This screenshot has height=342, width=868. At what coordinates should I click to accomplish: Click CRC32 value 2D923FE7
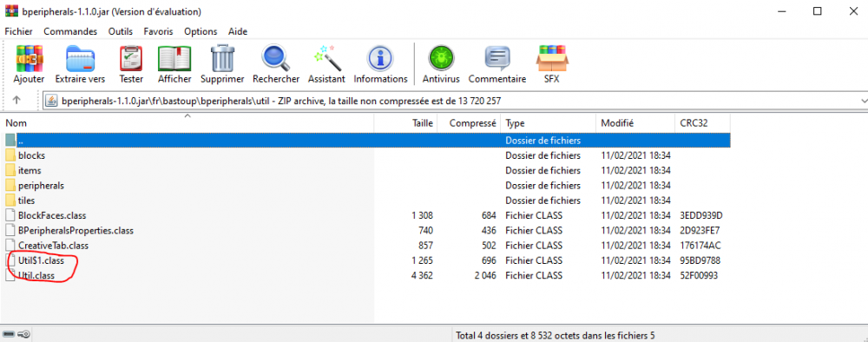(x=700, y=230)
